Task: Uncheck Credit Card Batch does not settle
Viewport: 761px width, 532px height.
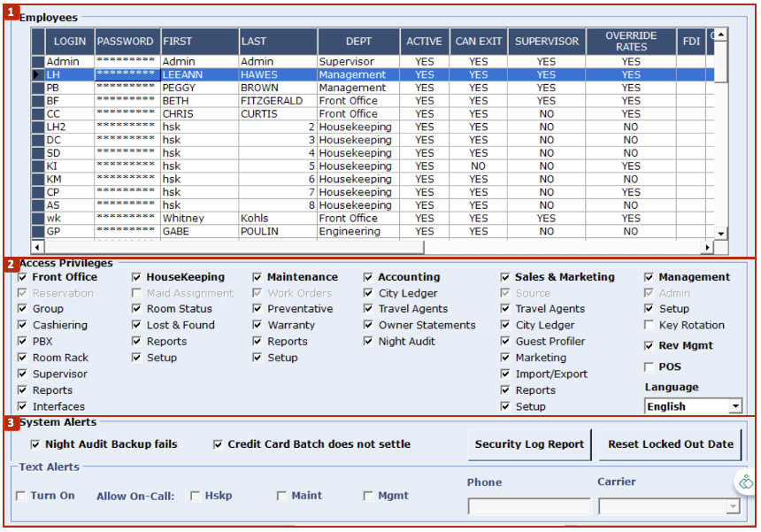Action: [x=218, y=444]
